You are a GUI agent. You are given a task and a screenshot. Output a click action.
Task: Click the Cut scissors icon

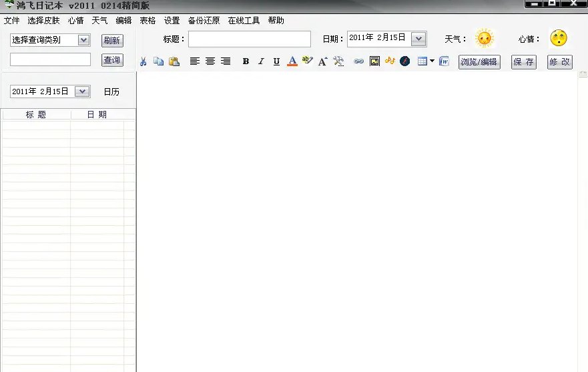pyautogui.click(x=143, y=61)
